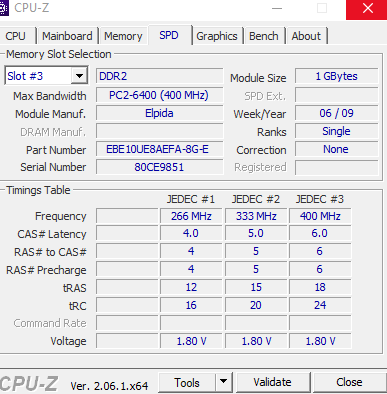Click the PC2-6400 (400 MHz) bandwidth value

160,95
